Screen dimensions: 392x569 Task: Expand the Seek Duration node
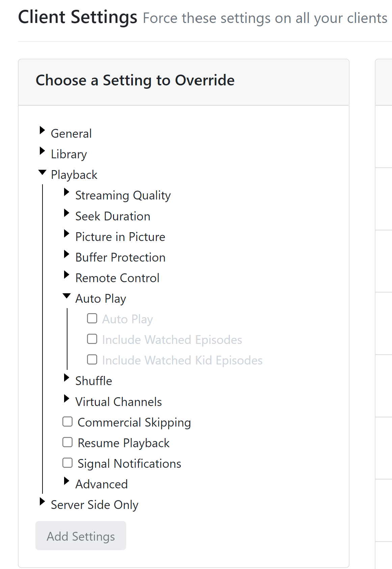tap(66, 213)
